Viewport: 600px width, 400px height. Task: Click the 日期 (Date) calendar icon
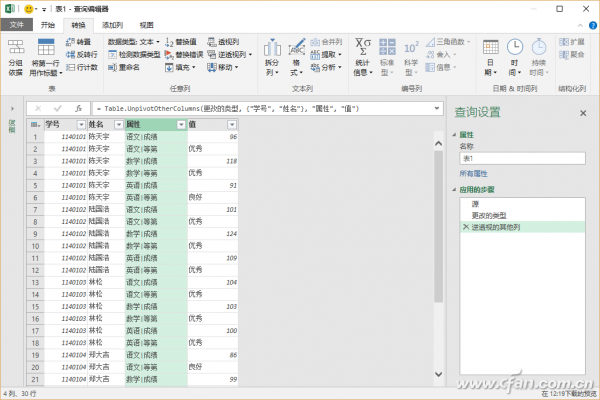[489, 50]
